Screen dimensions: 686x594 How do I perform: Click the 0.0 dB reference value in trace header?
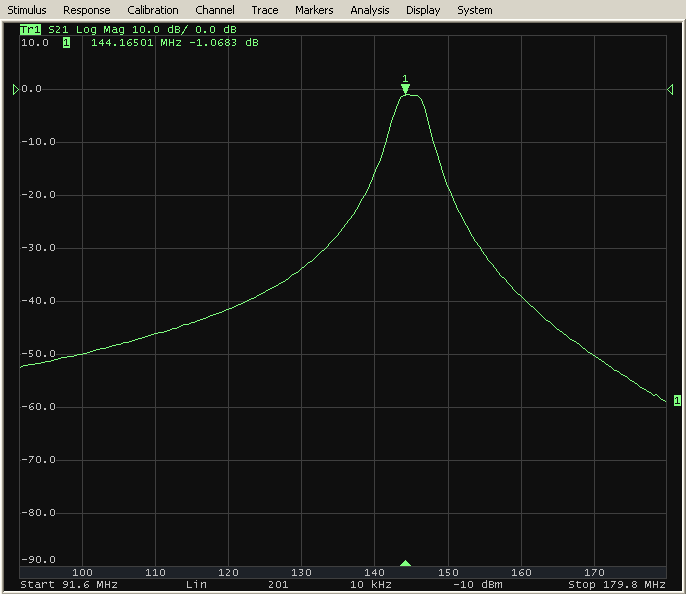point(216,30)
